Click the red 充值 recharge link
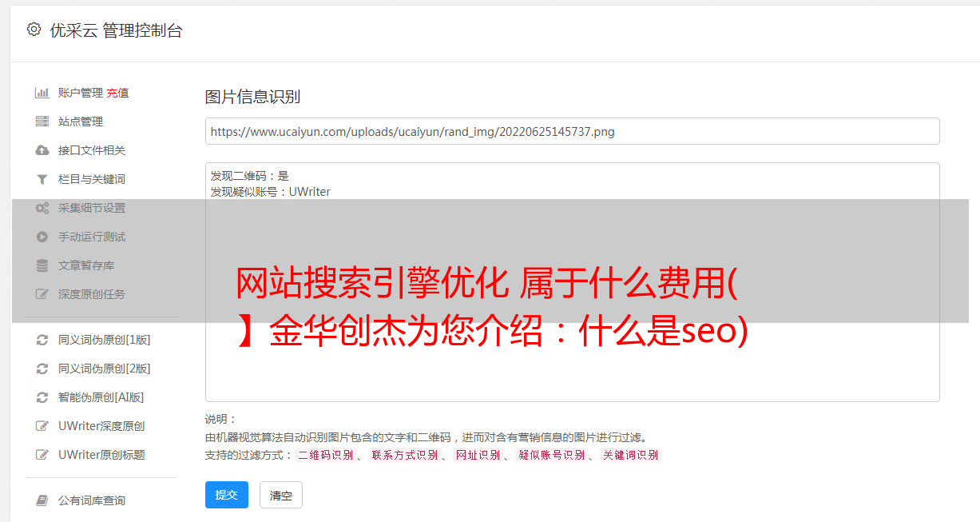 point(117,93)
